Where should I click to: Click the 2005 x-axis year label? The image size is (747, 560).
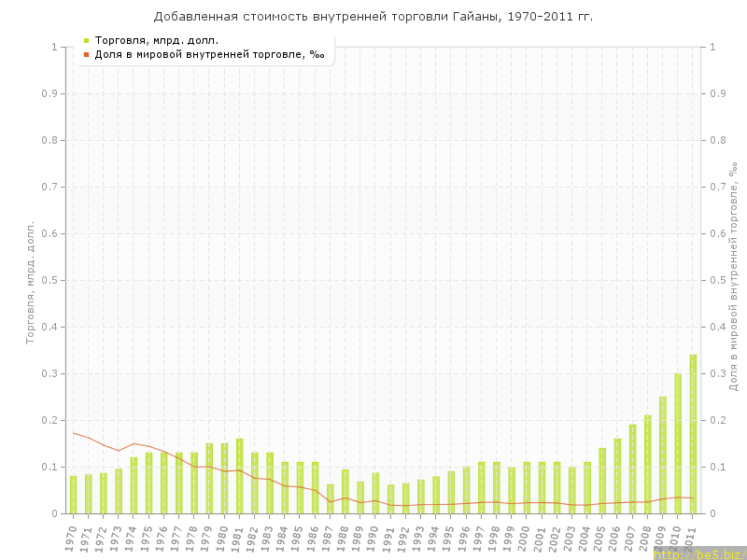pos(602,536)
